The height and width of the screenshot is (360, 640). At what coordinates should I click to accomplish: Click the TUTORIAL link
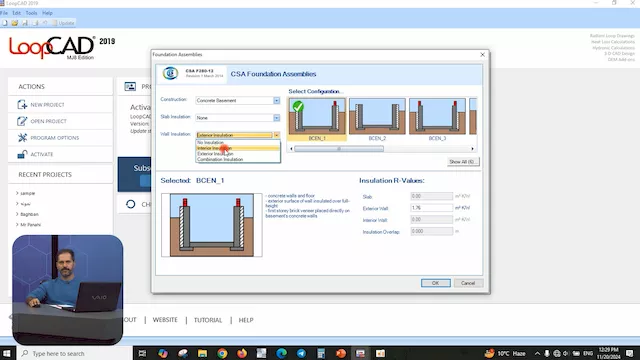[208, 320]
